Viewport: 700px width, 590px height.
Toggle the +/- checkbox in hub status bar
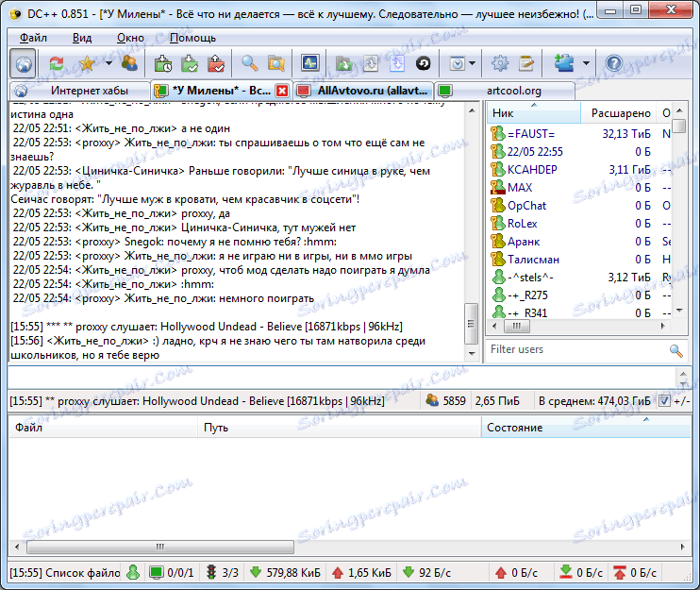click(x=665, y=401)
